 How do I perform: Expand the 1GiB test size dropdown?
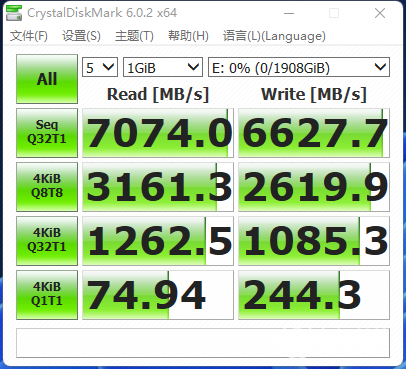(163, 67)
